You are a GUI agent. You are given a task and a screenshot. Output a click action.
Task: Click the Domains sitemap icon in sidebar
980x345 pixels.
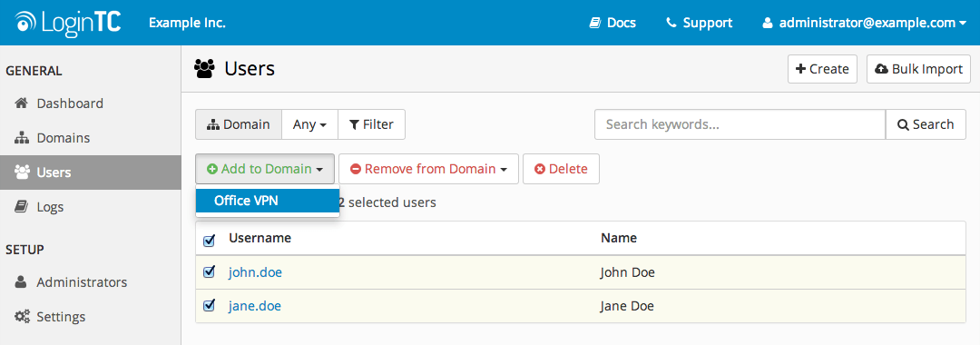point(21,137)
